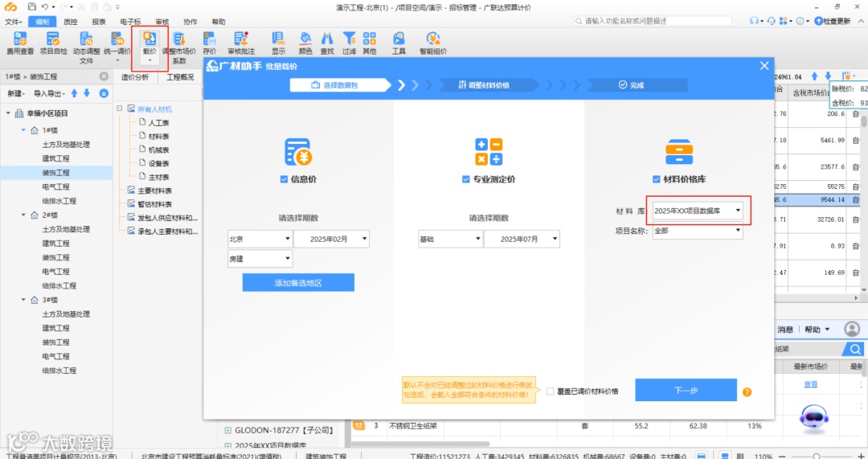Switch to the 报表 ribbon tab
The height and width of the screenshot is (459, 868).
pos(99,22)
